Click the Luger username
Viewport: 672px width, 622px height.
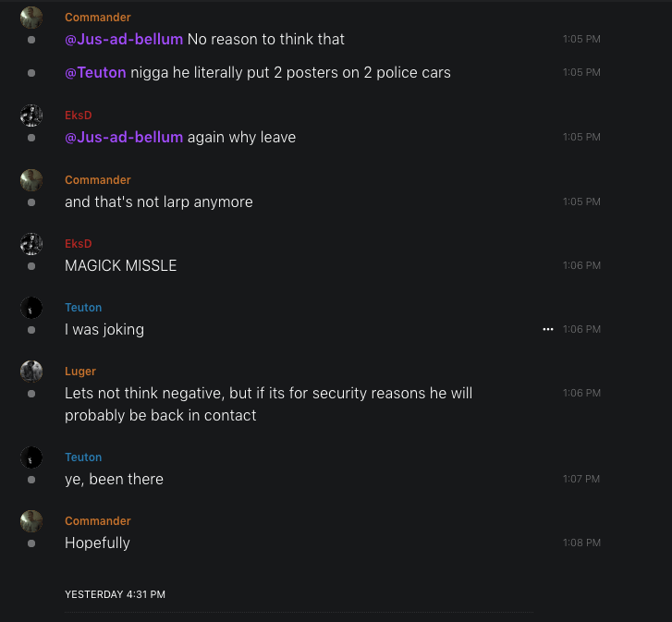(80, 372)
